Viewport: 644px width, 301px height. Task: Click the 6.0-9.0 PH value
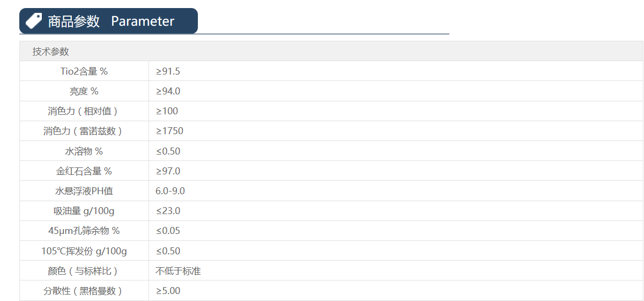pos(170,191)
